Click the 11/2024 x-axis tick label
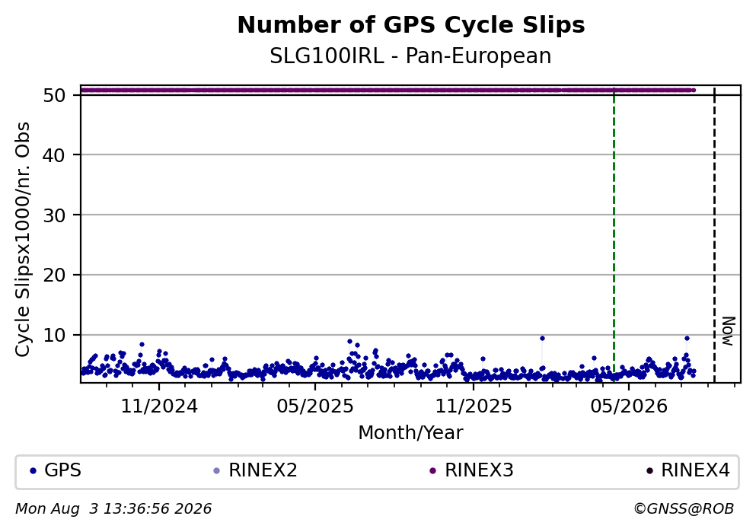Screen dimensions: 756x532 tap(159, 406)
